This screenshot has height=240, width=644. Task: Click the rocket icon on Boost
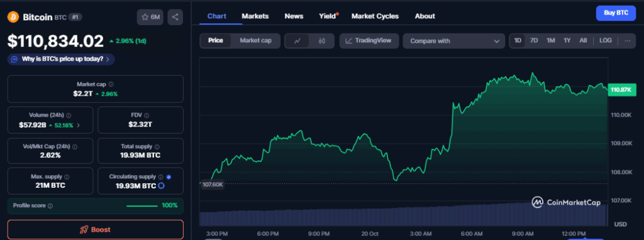(84, 230)
